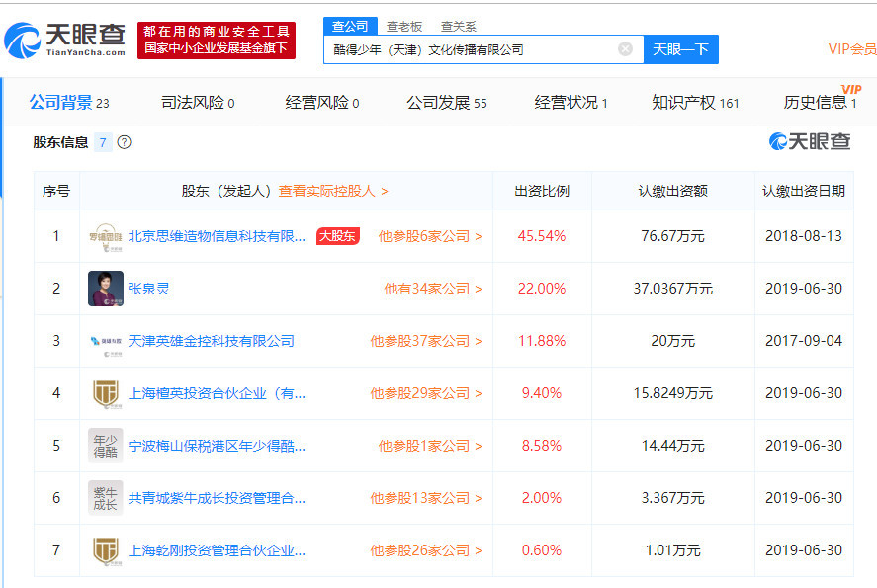Switch to 历史信息 VIP tab
This screenshot has height=588, width=877.
(821, 101)
